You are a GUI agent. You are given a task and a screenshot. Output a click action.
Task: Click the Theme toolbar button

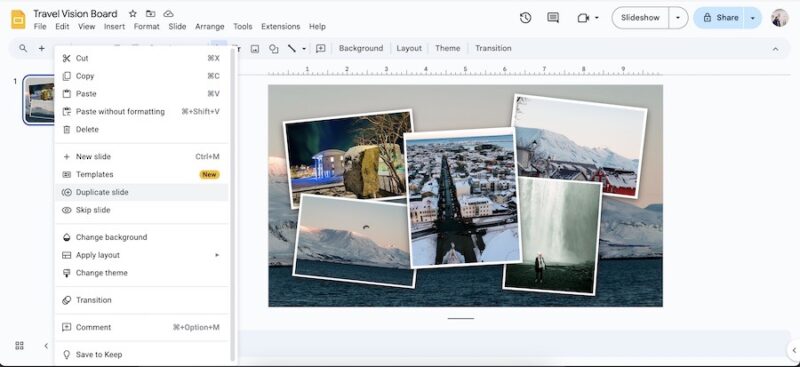tap(447, 48)
